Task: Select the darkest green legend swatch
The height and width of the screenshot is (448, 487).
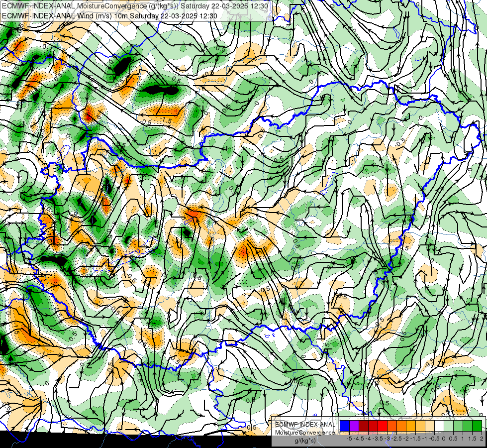Action: pyautogui.click(x=477, y=426)
